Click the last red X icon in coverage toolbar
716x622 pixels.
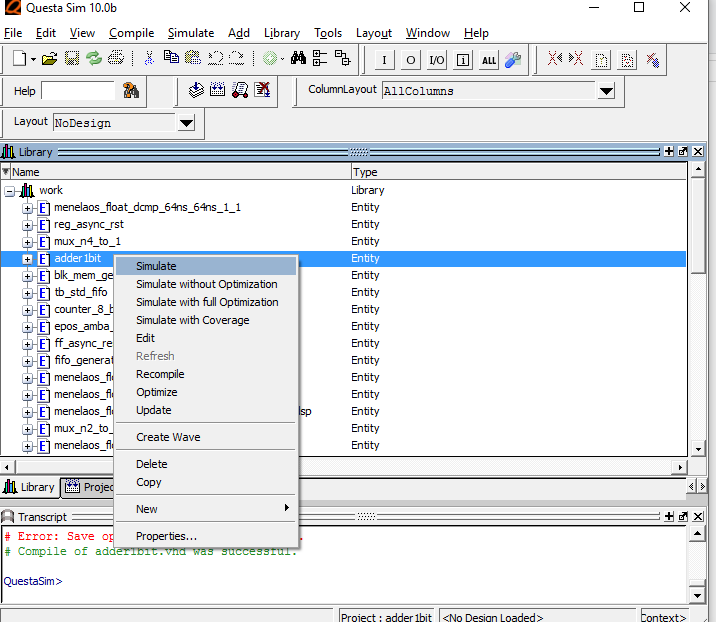tap(652, 60)
